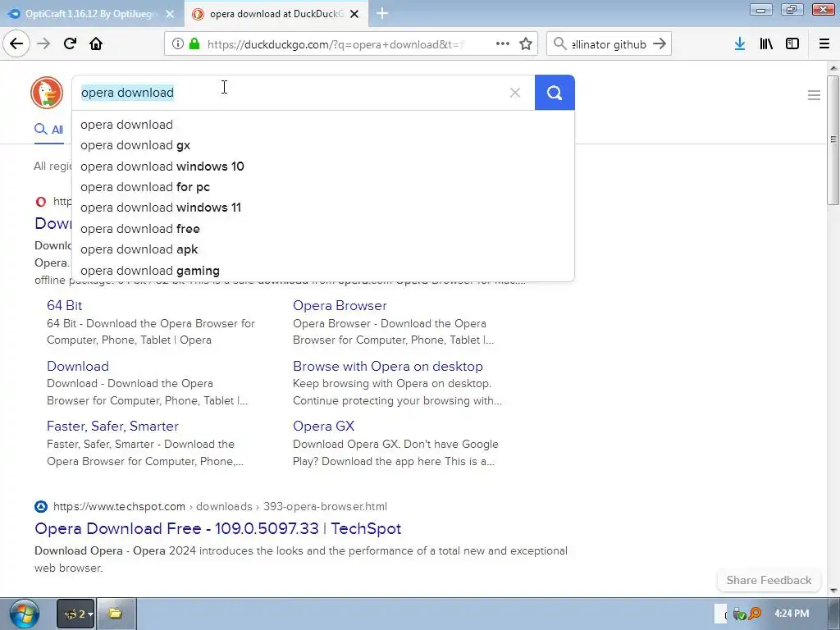The height and width of the screenshot is (630, 840).
Task: Choose suggestion 'opera download windows 10'
Action: pos(323,166)
